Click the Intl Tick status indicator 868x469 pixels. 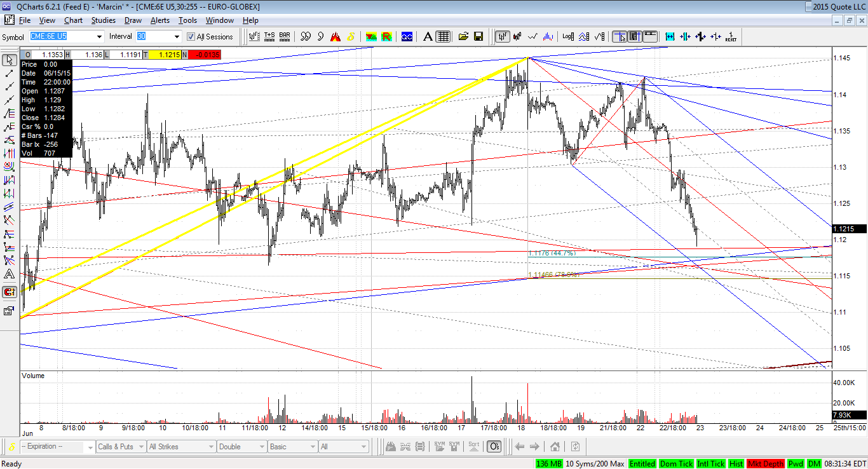point(710,464)
